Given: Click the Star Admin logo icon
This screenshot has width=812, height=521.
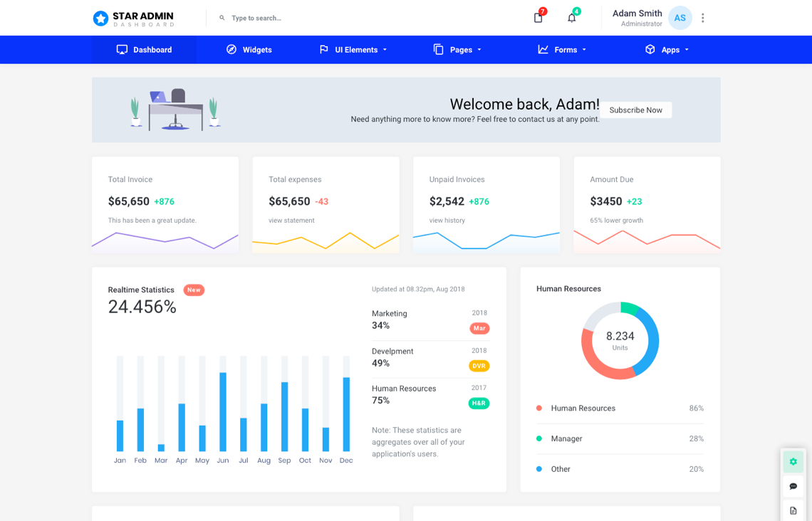Looking at the screenshot, I should [x=101, y=19].
